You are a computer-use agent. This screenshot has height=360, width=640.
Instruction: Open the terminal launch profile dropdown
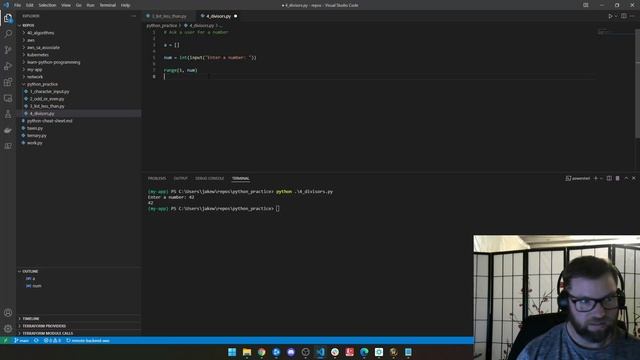tap(601, 178)
